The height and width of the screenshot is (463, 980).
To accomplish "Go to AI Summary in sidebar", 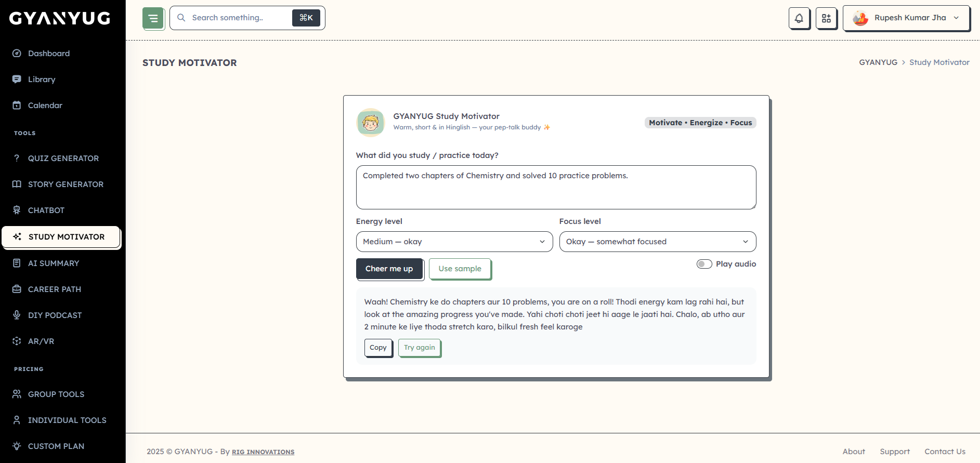I will (54, 263).
